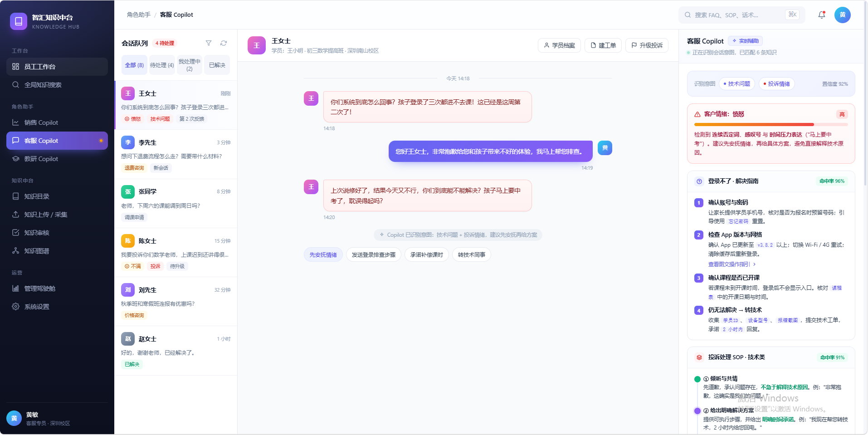Click the 升级投诉 button
This screenshot has height=435, width=868.
click(x=647, y=45)
